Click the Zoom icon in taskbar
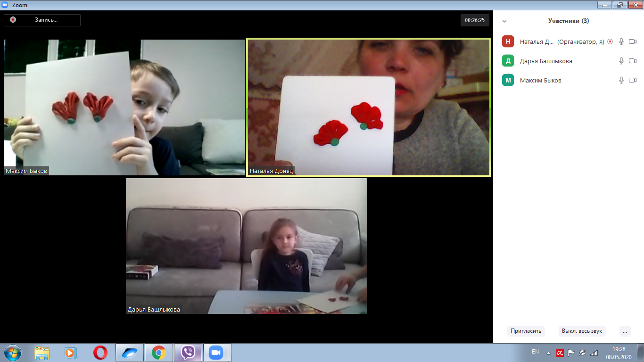 point(216,353)
